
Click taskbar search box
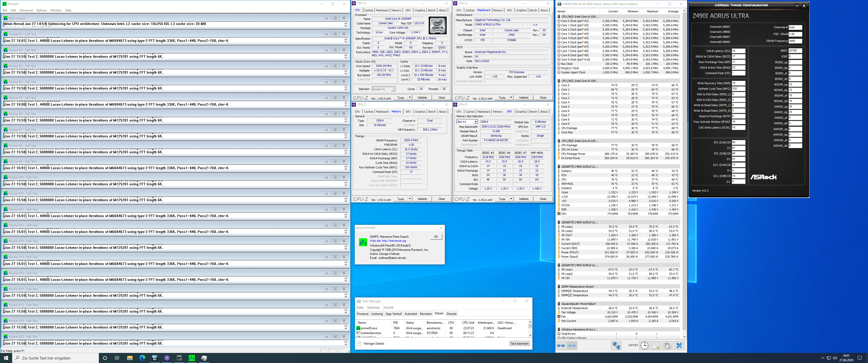[x=56, y=358]
